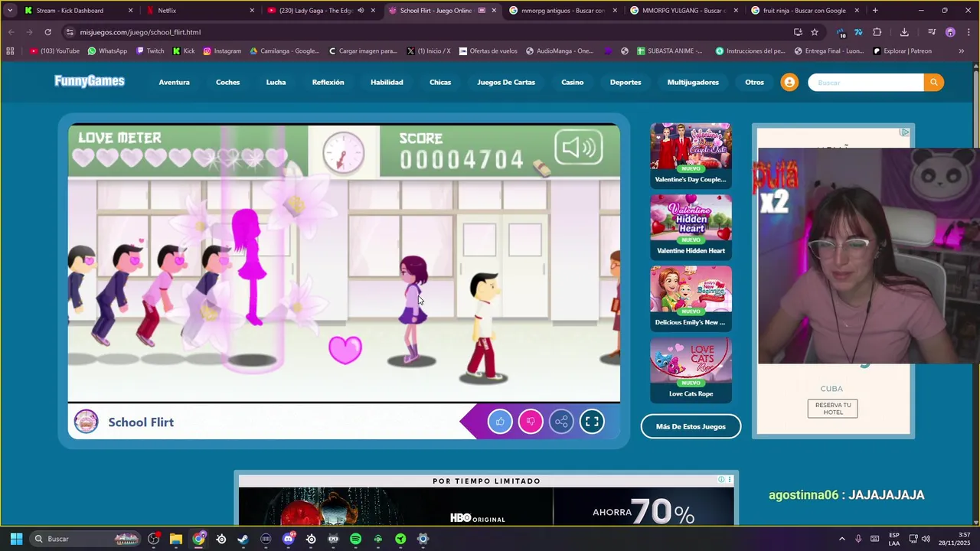This screenshot has height=551, width=980.
Task: Open the Multijugadores category
Action: coord(693,82)
